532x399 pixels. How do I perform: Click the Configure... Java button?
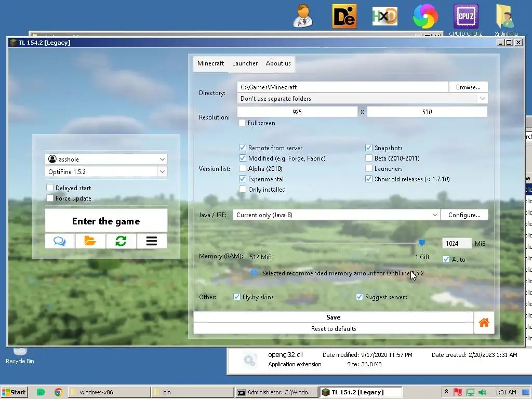coord(464,215)
